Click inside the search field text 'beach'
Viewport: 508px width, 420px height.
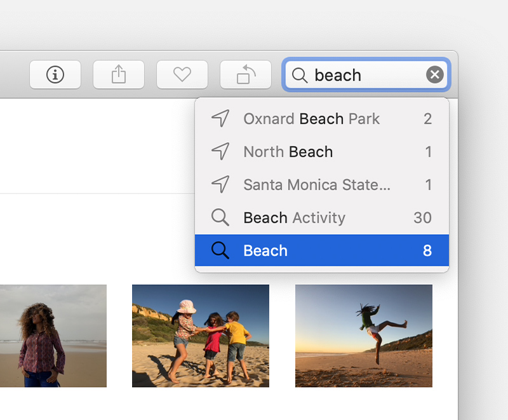[338, 75]
